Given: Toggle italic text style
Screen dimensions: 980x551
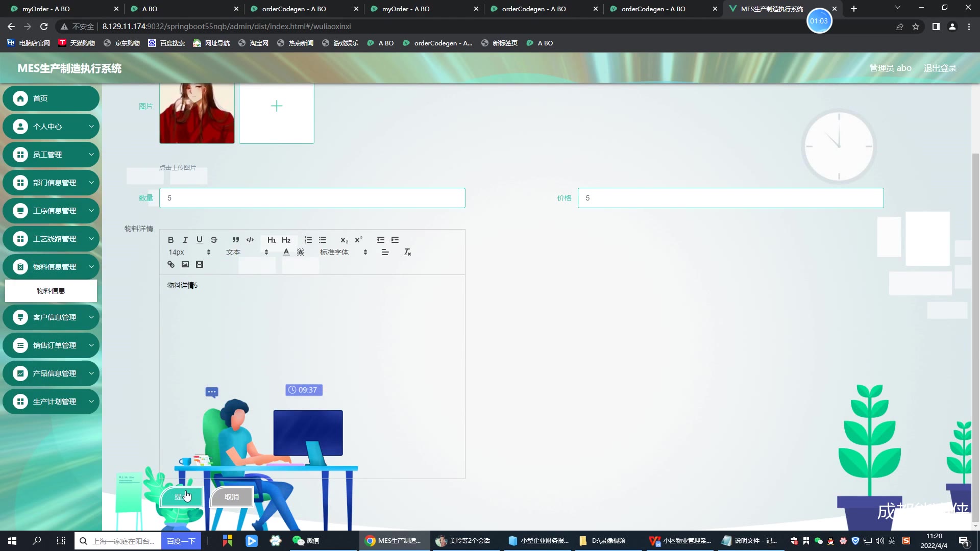Looking at the screenshot, I should click(185, 240).
